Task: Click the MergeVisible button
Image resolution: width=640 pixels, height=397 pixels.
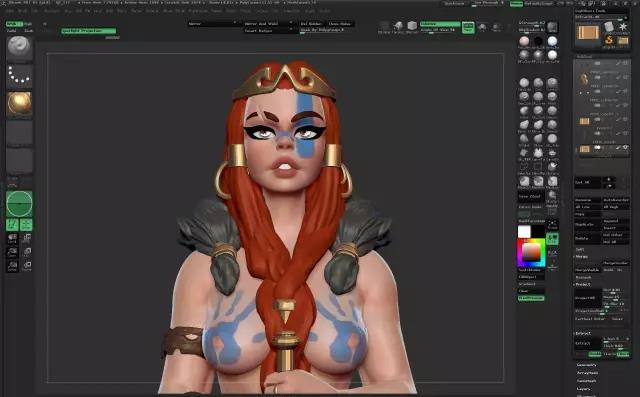Action: [588, 270]
